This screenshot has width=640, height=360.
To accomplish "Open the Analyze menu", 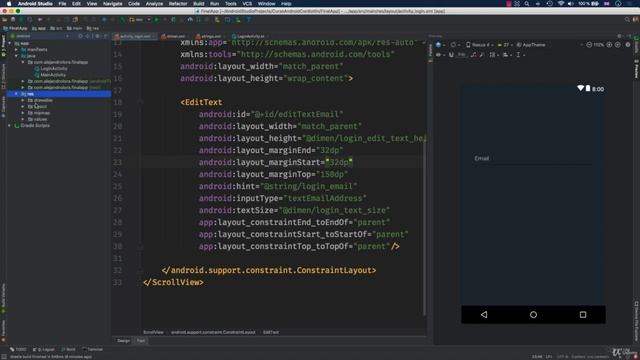I will click(x=154, y=4).
